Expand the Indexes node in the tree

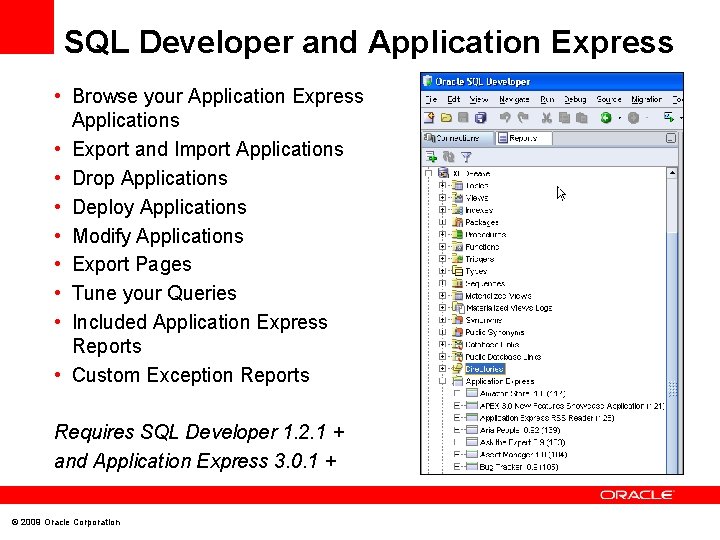[442, 210]
